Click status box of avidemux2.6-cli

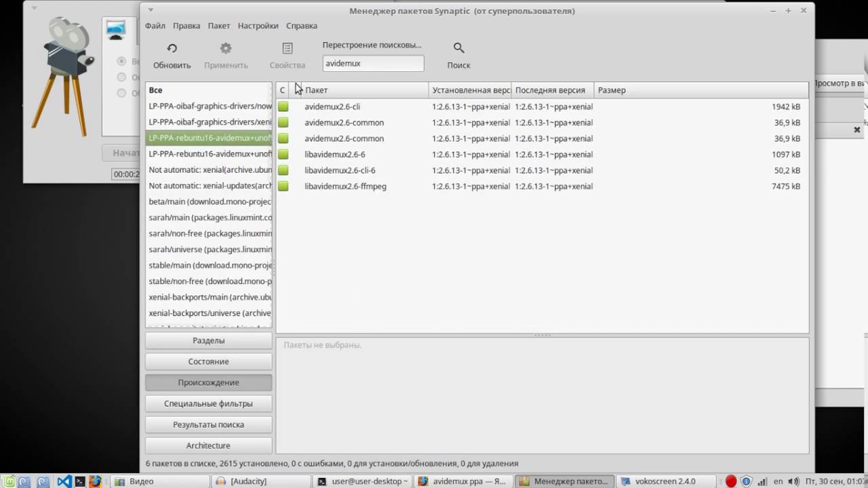pyautogui.click(x=283, y=106)
